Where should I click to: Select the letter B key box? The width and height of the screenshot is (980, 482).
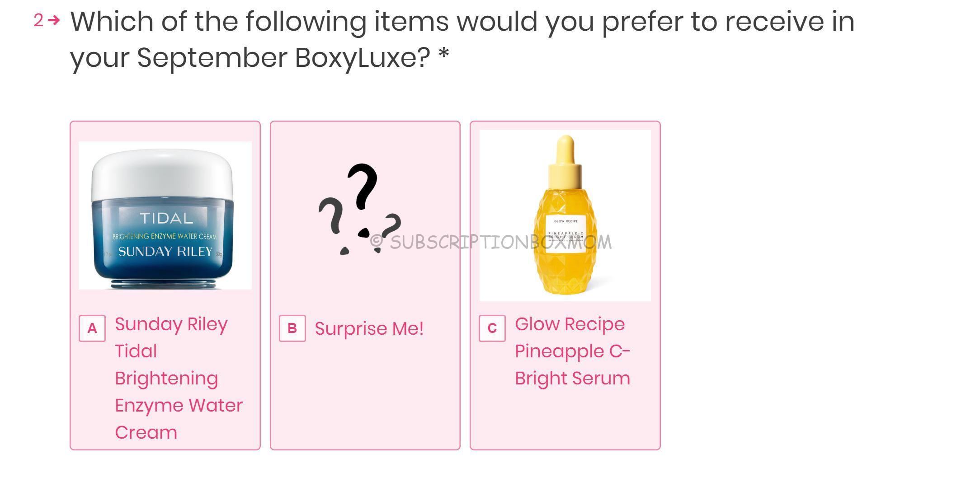coord(292,328)
